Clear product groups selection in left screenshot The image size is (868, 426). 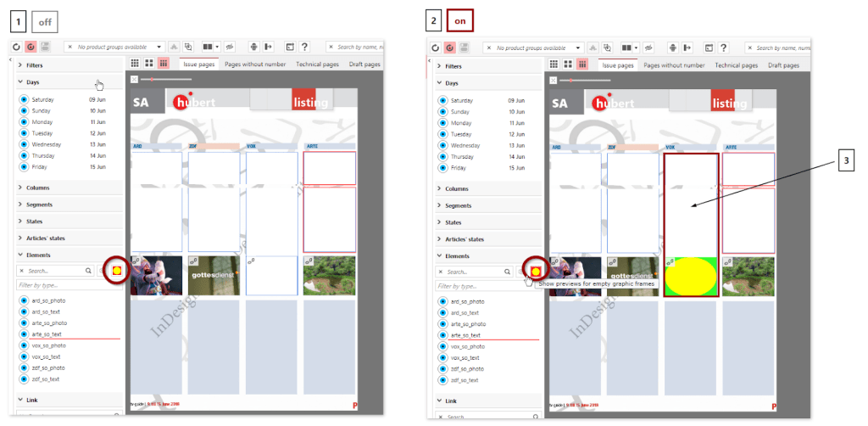(x=70, y=47)
